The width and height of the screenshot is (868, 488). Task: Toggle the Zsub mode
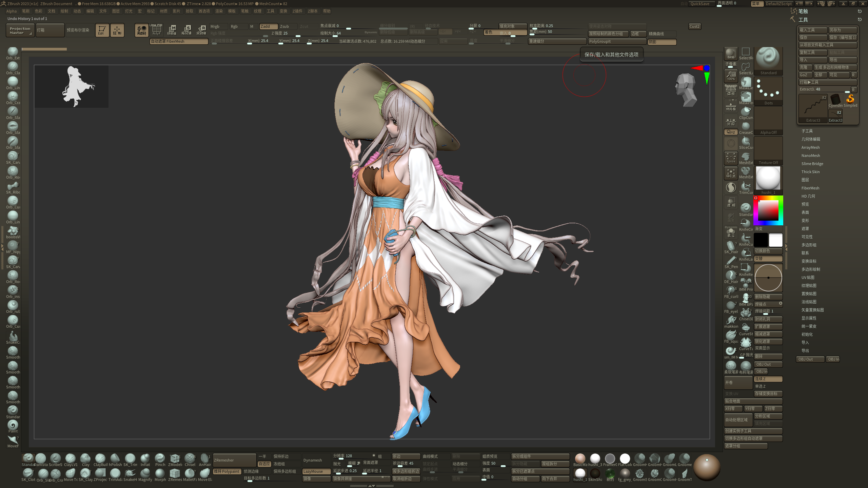click(288, 26)
